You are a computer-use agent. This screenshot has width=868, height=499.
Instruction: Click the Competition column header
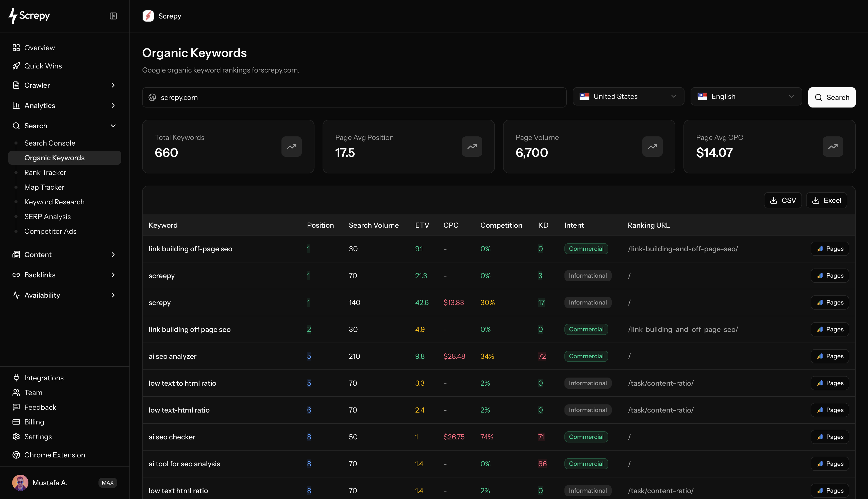pyautogui.click(x=501, y=225)
